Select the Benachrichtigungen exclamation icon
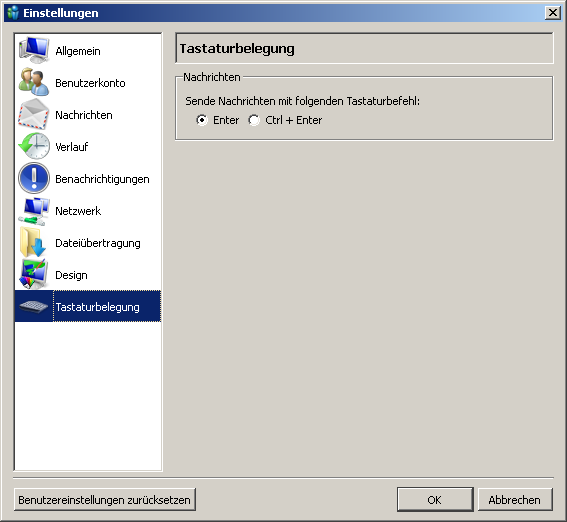This screenshot has height=522, width=567. point(34,178)
